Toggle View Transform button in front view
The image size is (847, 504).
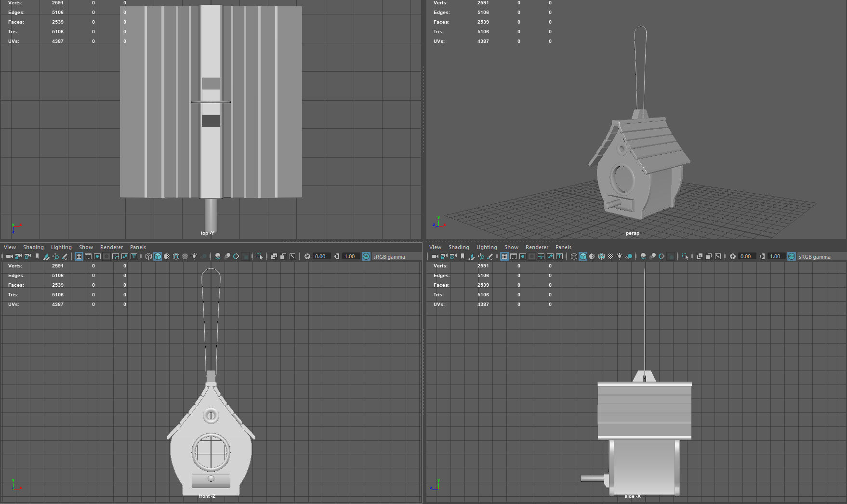click(x=366, y=256)
